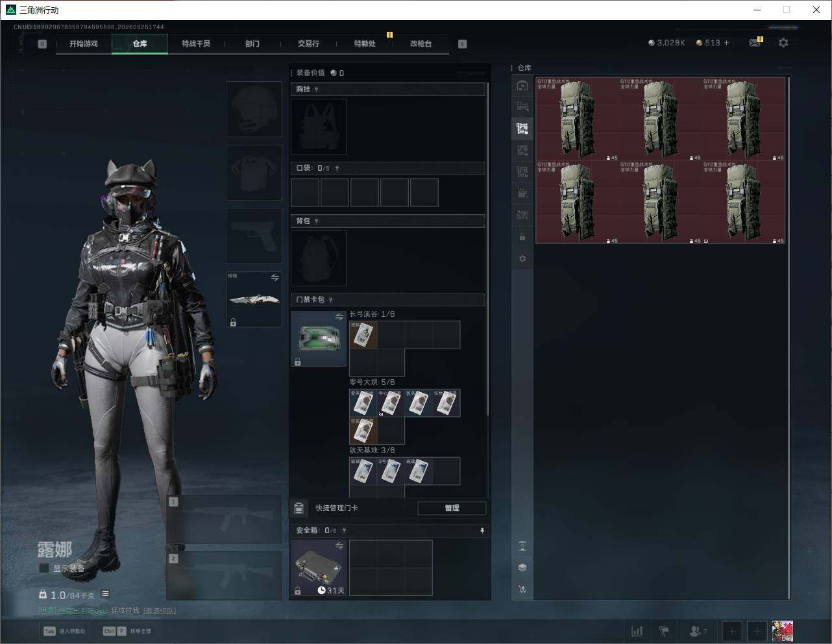Click the third-from-bottom warehouse sidebar icon
Image resolution: width=832 pixels, height=644 pixels.
coord(522,546)
